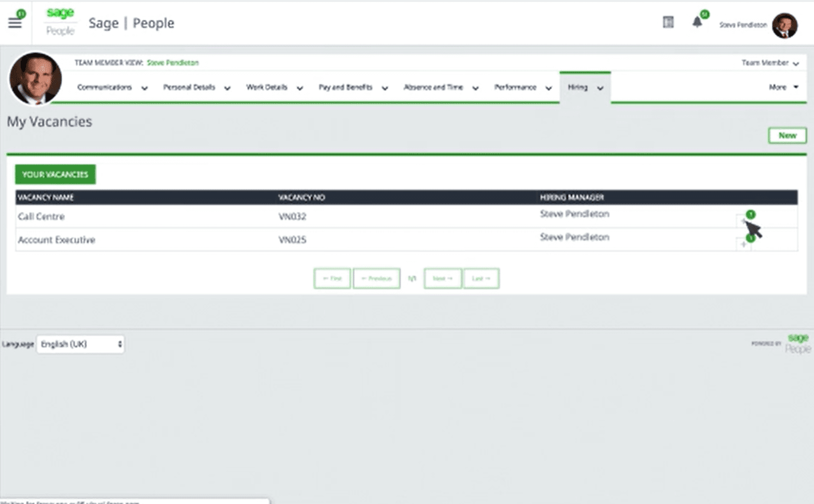This screenshot has width=814, height=504.
Task: Click the Your Vacancies button
Action: (55, 174)
